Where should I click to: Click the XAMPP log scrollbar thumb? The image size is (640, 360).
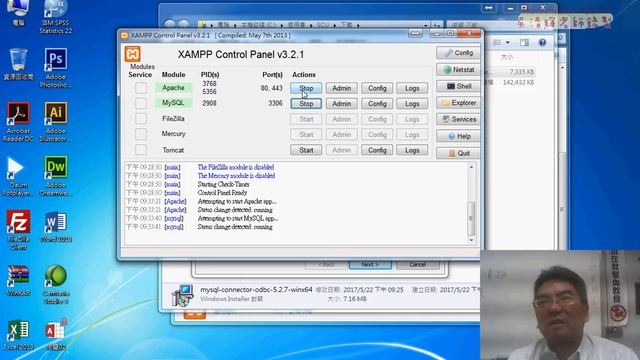point(471,218)
